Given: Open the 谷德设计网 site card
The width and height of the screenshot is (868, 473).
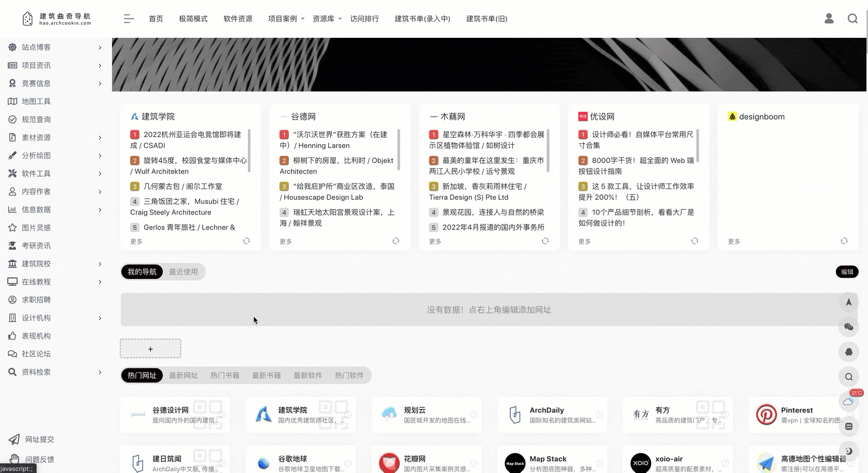Looking at the screenshot, I should pyautogui.click(x=175, y=414).
